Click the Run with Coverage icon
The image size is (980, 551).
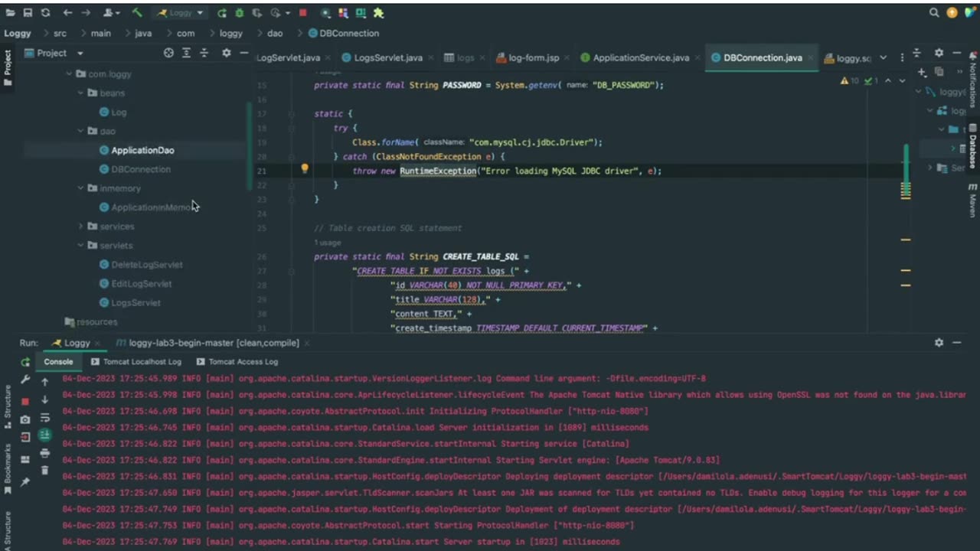pyautogui.click(x=256, y=13)
